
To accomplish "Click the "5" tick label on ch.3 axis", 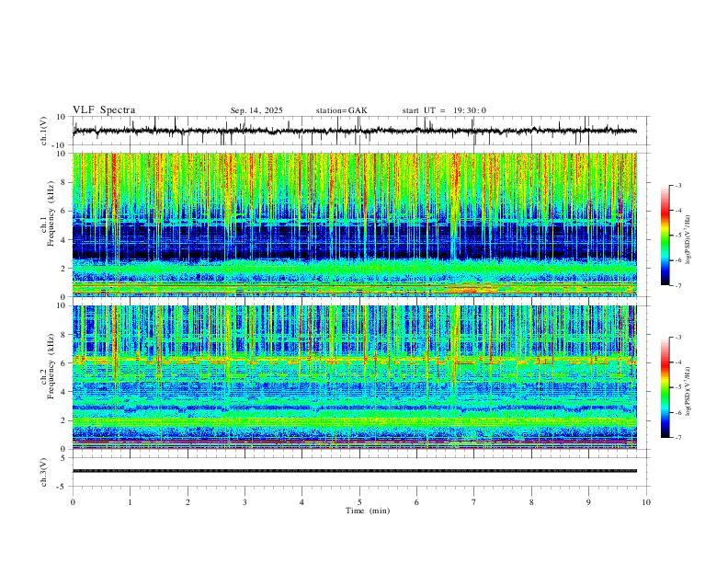I will point(63,457).
